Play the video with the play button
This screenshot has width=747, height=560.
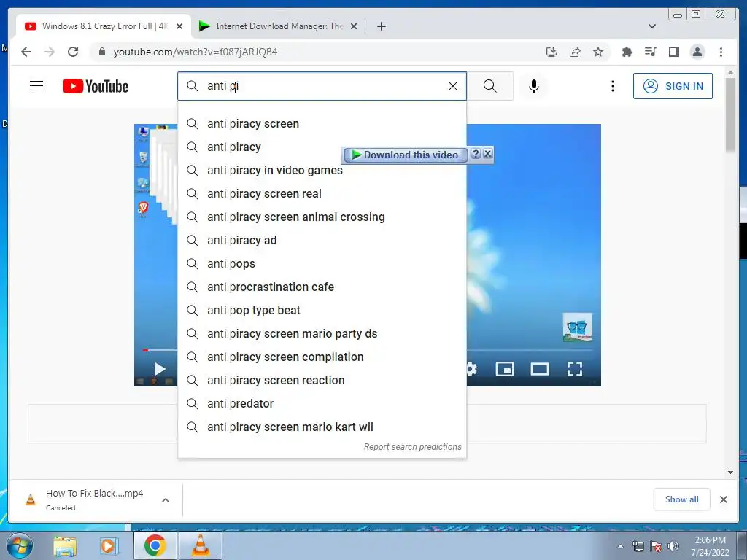coord(160,369)
